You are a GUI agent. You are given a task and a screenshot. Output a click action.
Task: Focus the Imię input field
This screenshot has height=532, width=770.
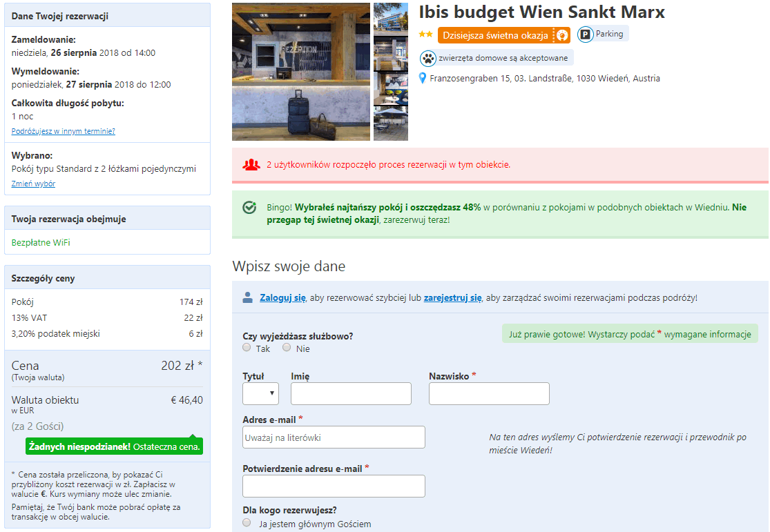(x=351, y=393)
